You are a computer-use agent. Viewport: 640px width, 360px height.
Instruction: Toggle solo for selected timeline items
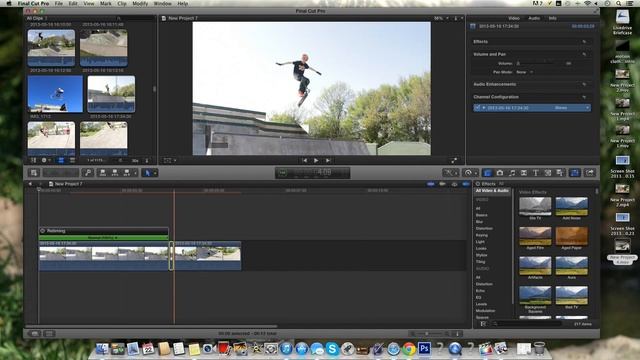454,184
